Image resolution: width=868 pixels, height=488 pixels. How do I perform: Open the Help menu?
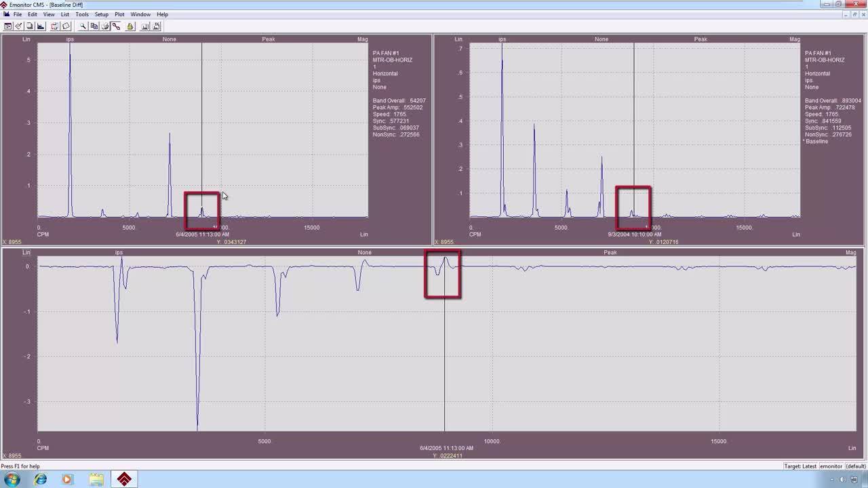pos(162,14)
